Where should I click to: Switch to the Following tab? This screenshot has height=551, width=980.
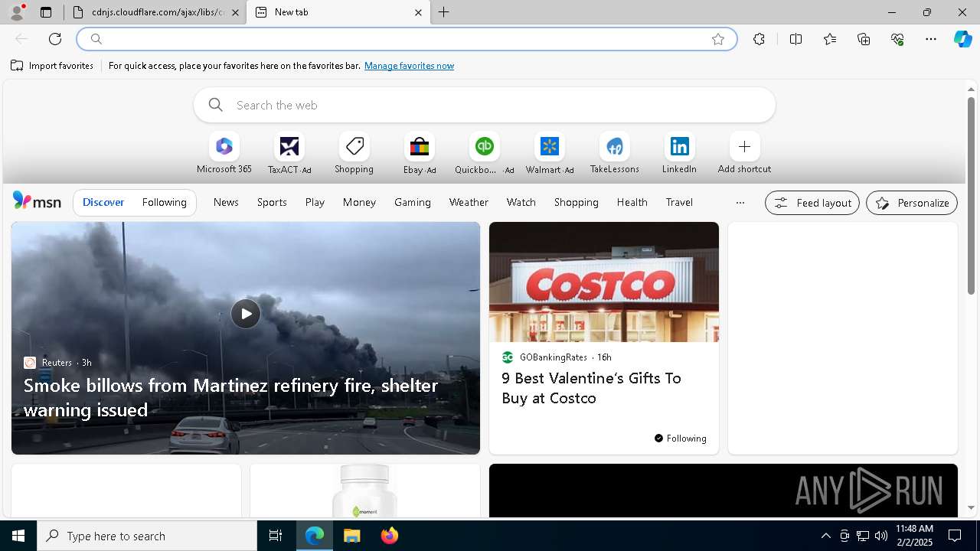pos(164,202)
